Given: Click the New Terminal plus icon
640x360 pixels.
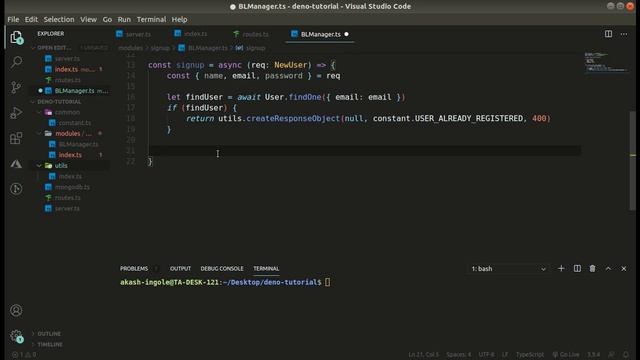Looking at the screenshot, I should coord(561,269).
